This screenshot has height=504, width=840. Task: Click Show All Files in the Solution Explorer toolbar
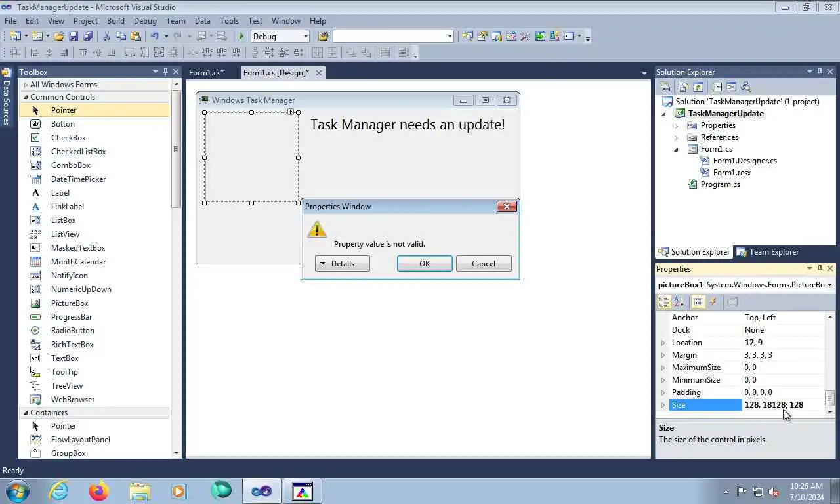pyautogui.click(x=684, y=87)
